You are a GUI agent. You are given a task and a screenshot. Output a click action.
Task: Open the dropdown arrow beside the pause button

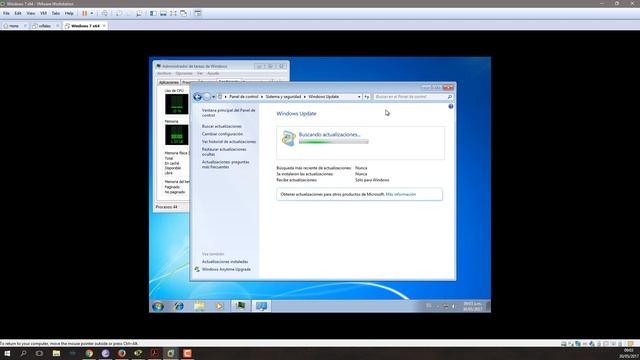(92, 13)
